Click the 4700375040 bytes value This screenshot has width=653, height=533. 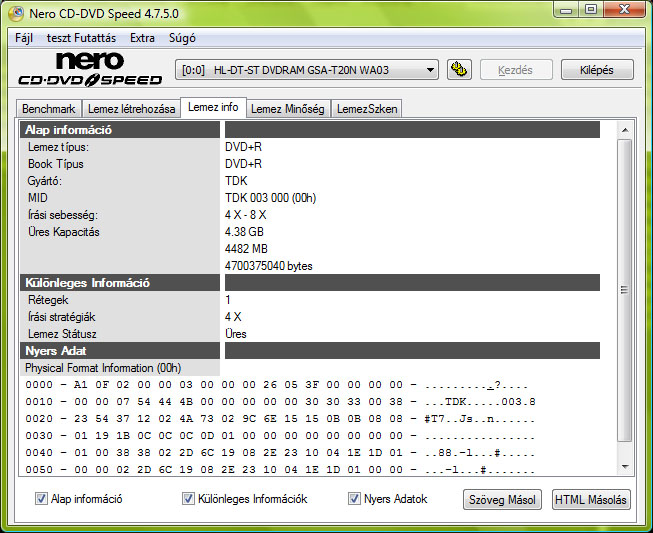(269, 266)
